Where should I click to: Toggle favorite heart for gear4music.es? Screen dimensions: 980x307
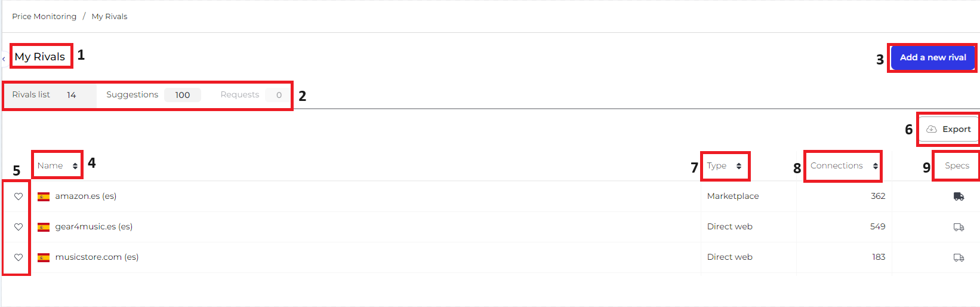pos(19,227)
